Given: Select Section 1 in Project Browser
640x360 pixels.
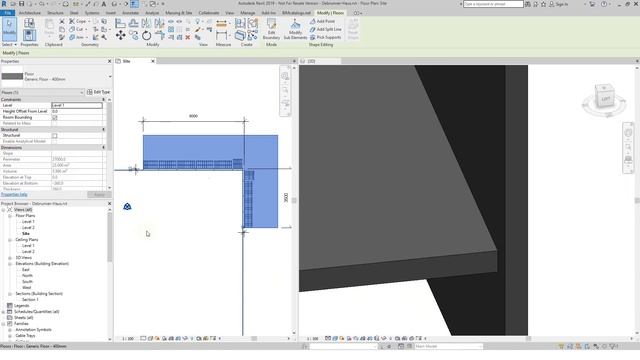Looking at the screenshot, I should 30,300.
